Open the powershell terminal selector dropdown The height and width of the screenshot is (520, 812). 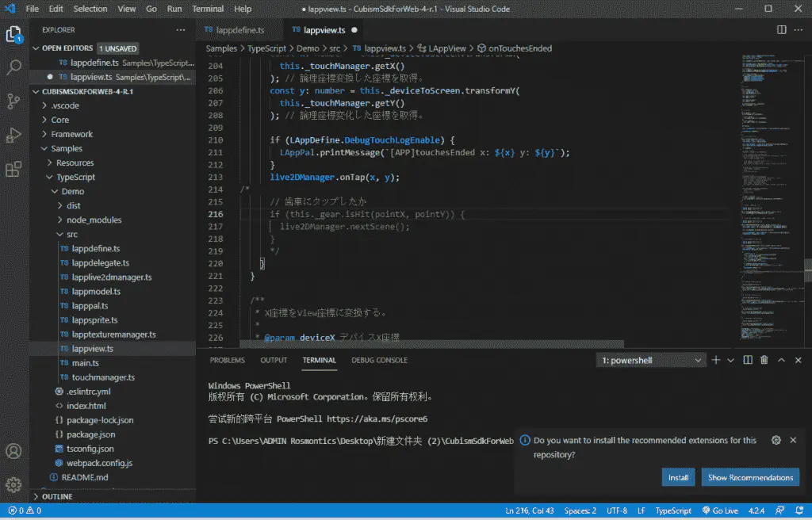(x=651, y=360)
